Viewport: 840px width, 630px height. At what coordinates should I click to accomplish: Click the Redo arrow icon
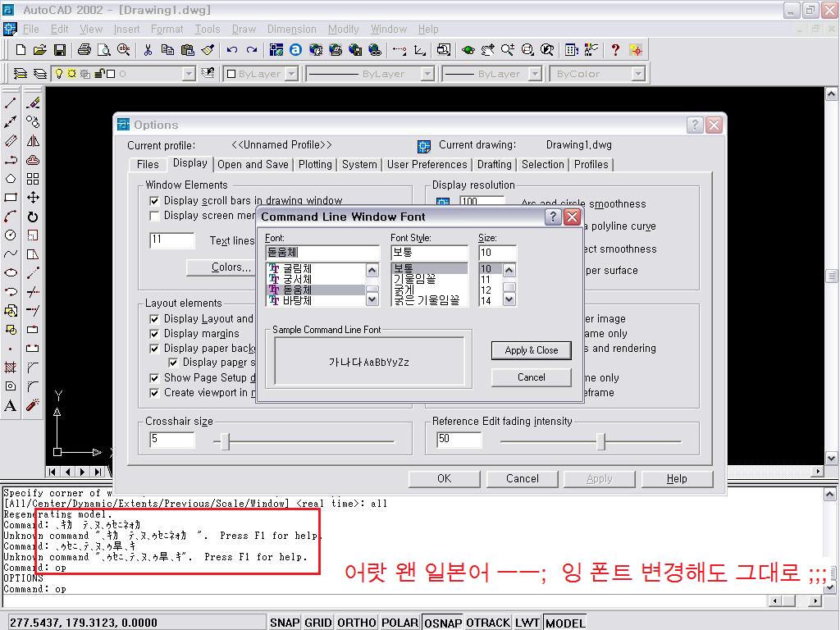(252, 50)
